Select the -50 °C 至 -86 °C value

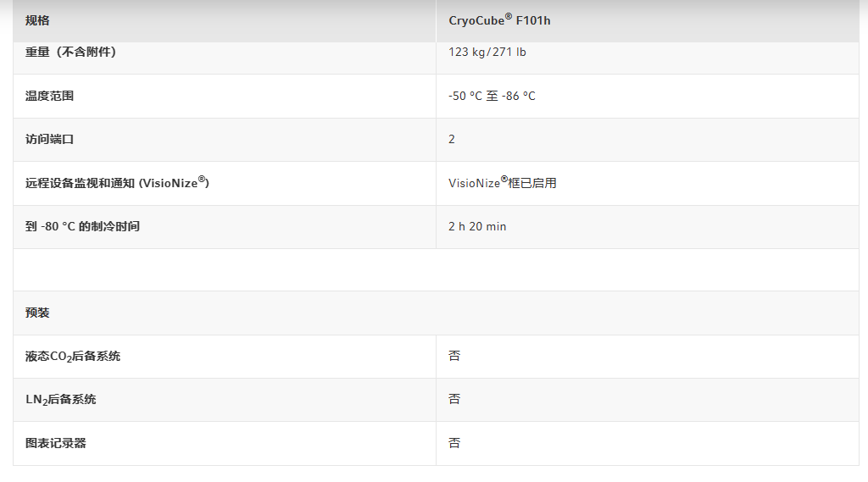pos(492,96)
